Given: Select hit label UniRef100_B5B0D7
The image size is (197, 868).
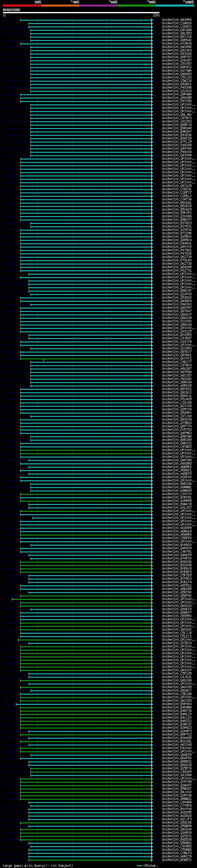Looking at the screenshot, I should (x=176, y=789).
